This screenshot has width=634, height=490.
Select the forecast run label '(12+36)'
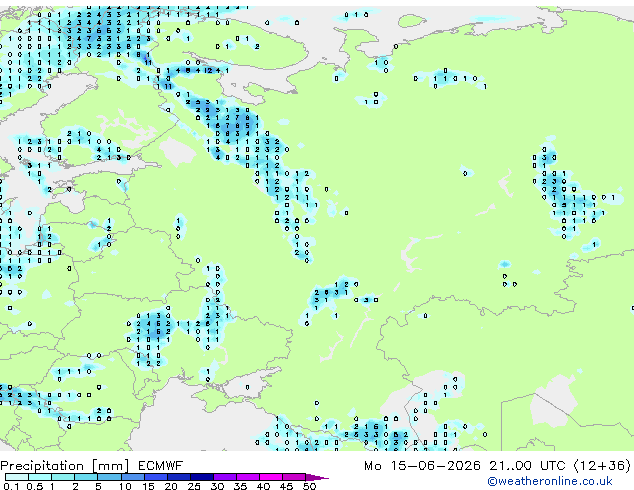(602, 466)
